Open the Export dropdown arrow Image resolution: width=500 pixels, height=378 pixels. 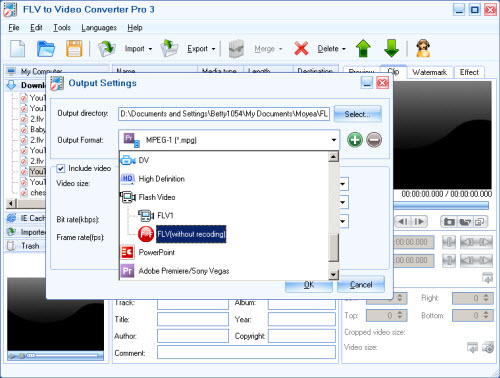point(214,49)
